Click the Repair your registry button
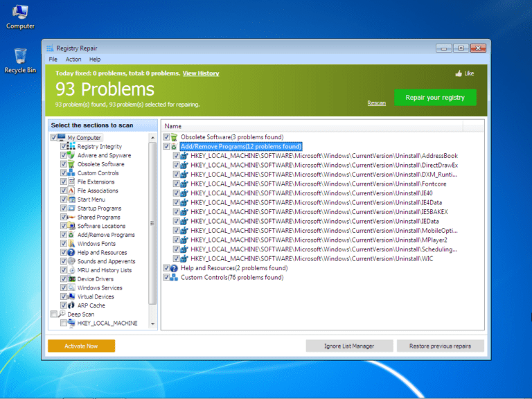Image resolution: width=532 pixels, height=399 pixels. pyautogui.click(x=435, y=98)
